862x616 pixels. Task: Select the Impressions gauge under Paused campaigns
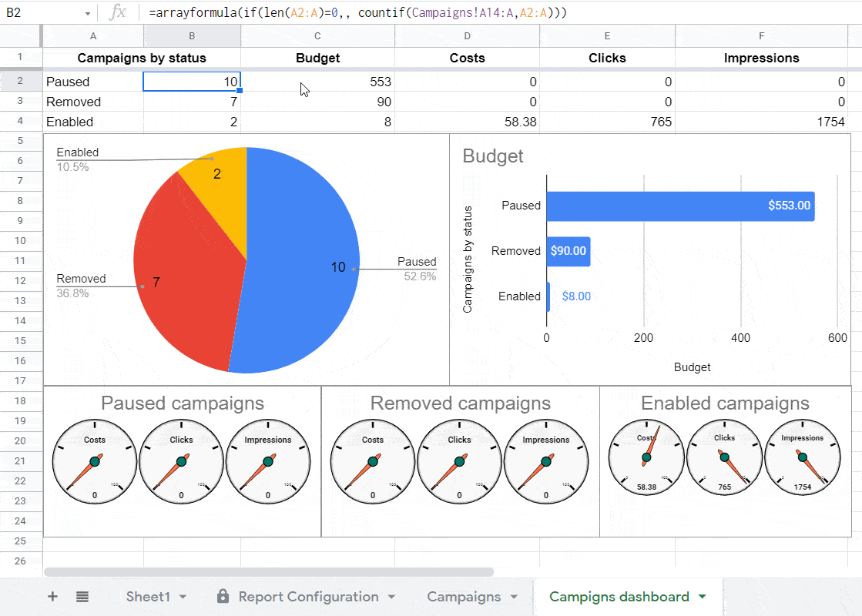[x=267, y=461]
